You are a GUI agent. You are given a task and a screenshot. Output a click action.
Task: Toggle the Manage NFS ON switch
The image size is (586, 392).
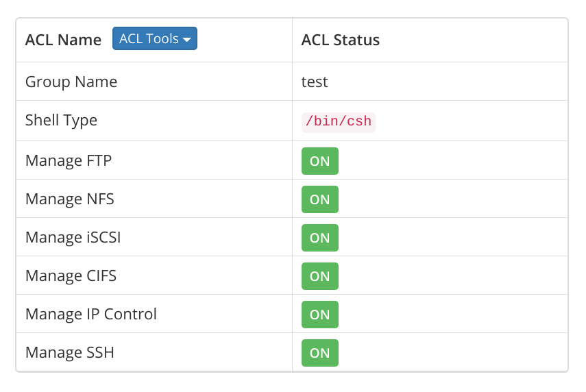coord(320,199)
